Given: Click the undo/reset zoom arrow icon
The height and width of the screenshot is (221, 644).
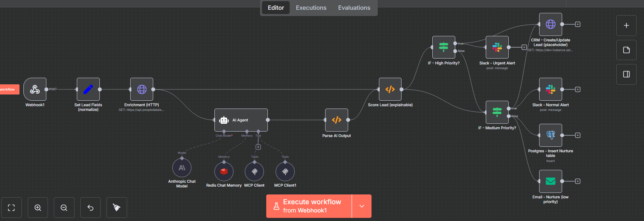Looking at the screenshot, I should point(90,207).
